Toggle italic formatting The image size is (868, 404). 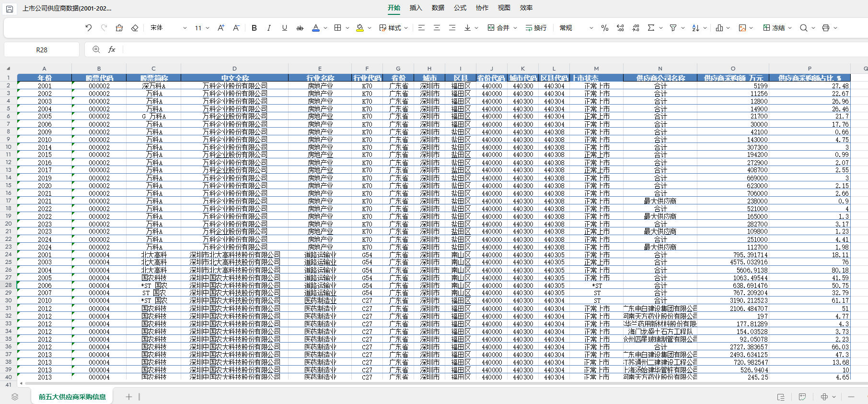pyautogui.click(x=269, y=28)
